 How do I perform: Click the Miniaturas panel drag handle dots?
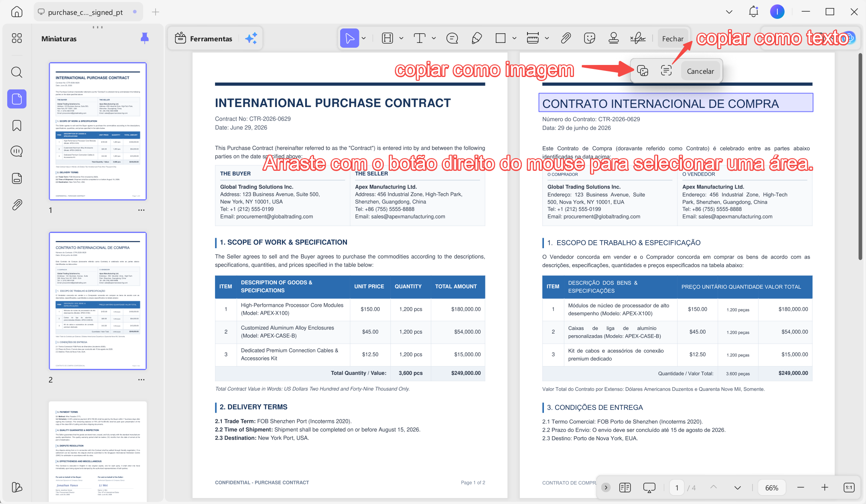(97, 27)
